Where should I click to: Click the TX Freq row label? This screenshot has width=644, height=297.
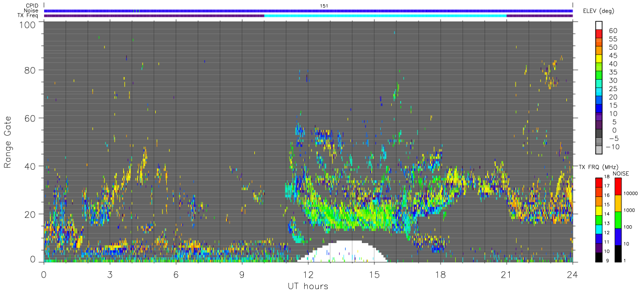pyautogui.click(x=27, y=15)
